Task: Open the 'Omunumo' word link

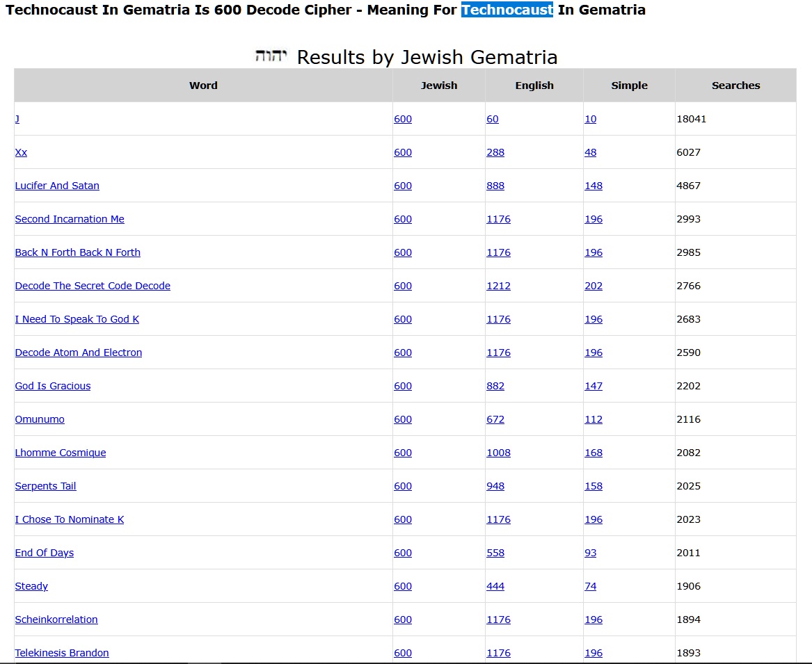Action: click(40, 419)
